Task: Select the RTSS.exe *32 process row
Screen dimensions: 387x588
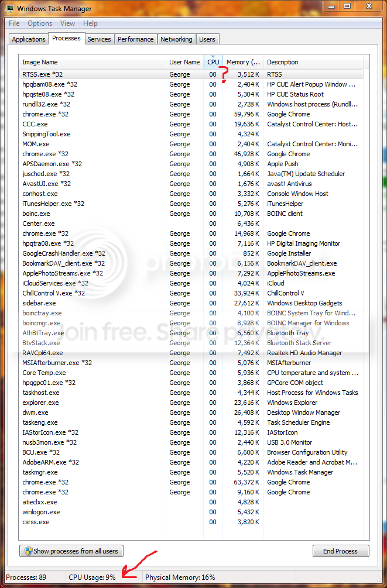Action: [191, 74]
